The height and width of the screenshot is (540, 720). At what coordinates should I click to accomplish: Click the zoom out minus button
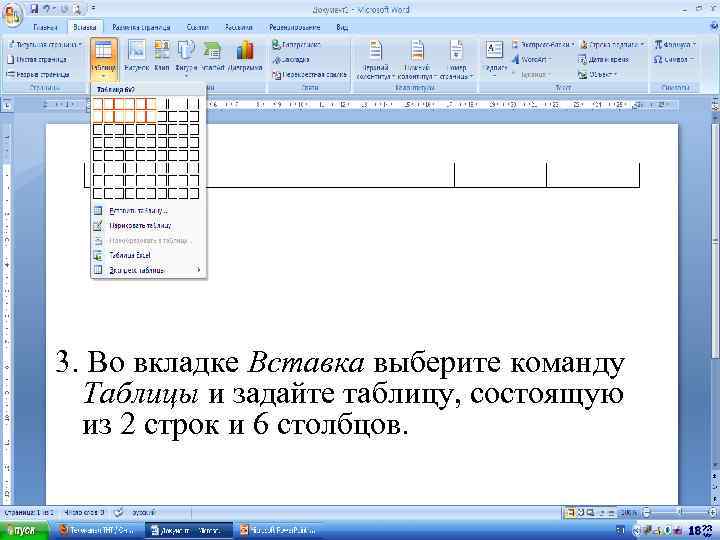(646, 512)
